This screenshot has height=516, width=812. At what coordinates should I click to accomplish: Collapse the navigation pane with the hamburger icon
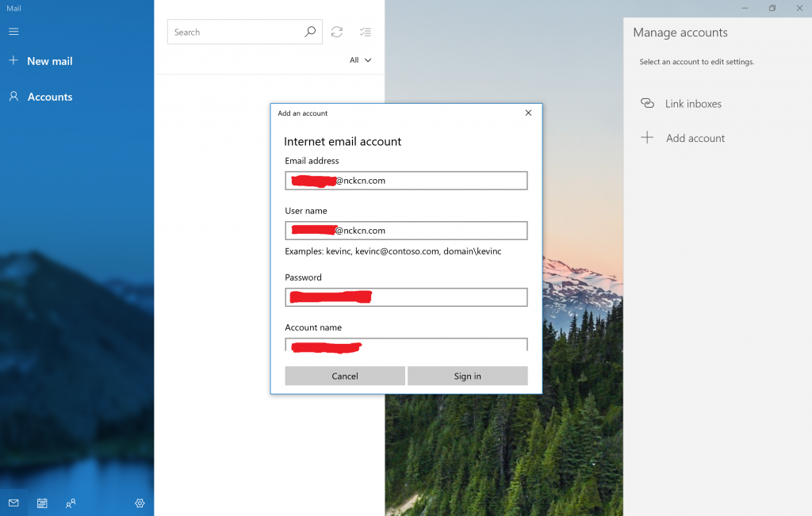[13, 32]
